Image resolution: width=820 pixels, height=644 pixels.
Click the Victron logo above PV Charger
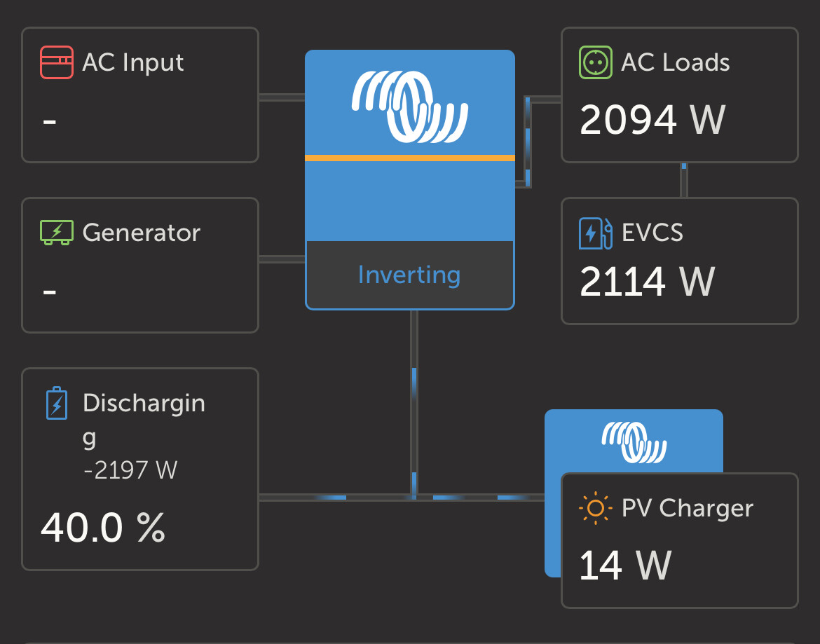tap(634, 442)
